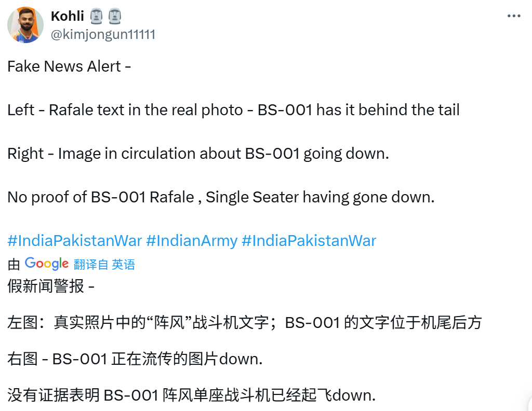This screenshot has width=532, height=411.
Task: Click the line starting "Left - Rafale text"
Action: click(x=233, y=110)
